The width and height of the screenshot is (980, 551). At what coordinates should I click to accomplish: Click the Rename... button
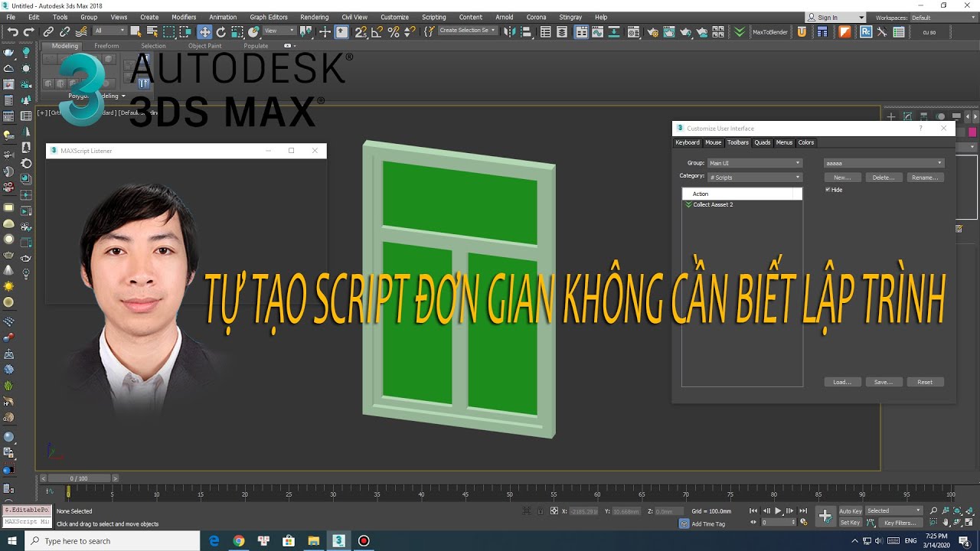click(x=925, y=178)
